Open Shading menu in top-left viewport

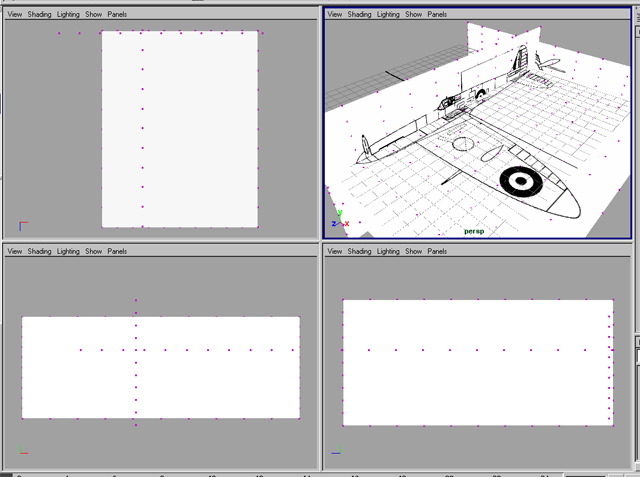coord(40,14)
